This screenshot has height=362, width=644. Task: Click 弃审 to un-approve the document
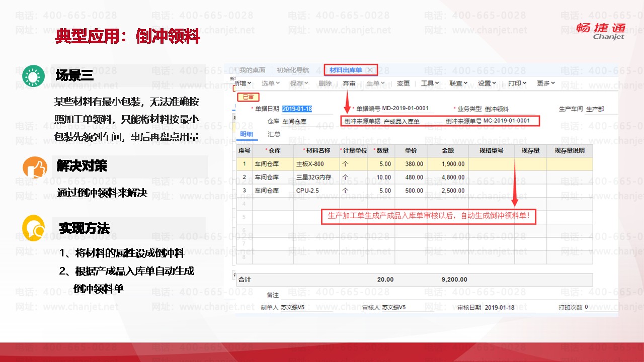pyautogui.click(x=349, y=83)
